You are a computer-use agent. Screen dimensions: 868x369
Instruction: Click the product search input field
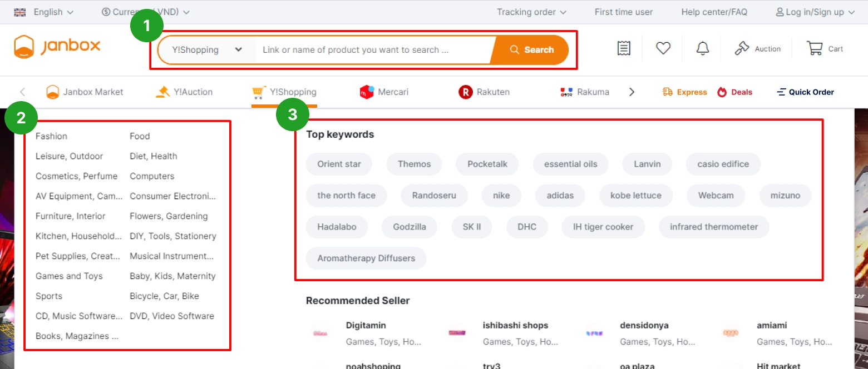tap(373, 50)
